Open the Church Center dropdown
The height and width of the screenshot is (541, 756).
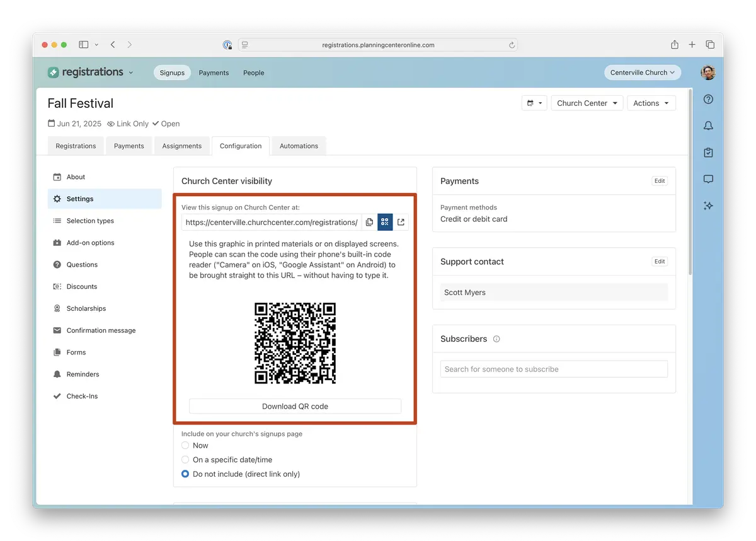point(587,103)
